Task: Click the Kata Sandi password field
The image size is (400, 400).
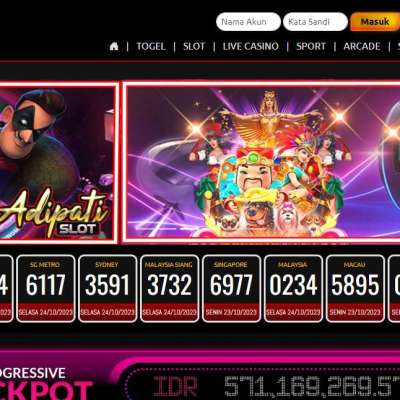Action: (x=315, y=22)
